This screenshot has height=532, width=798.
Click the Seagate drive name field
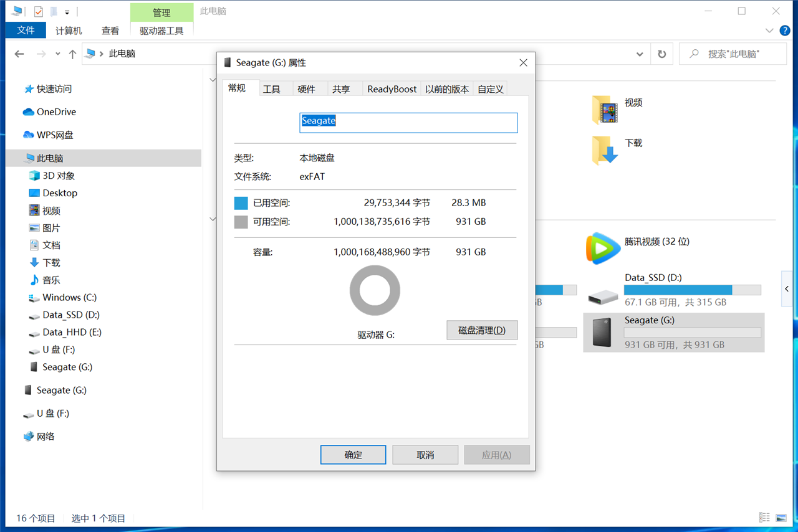click(x=408, y=122)
